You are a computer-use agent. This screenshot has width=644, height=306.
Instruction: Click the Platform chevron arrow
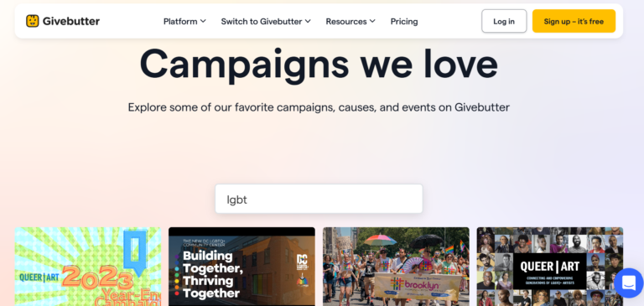pyautogui.click(x=203, y=21)
